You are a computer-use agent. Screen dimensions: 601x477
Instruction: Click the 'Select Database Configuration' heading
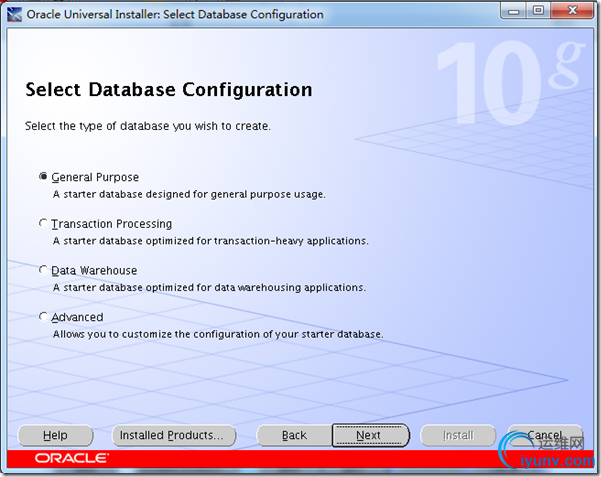[169, 90]
